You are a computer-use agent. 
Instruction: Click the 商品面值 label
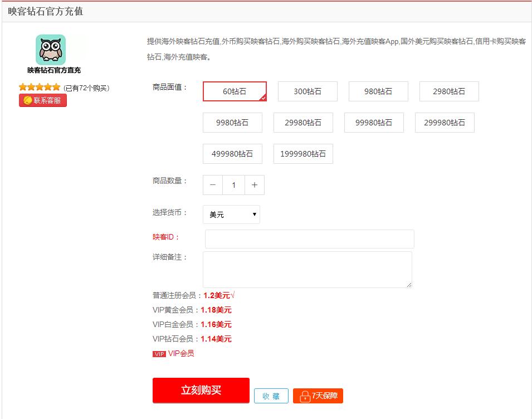point(170,87)
